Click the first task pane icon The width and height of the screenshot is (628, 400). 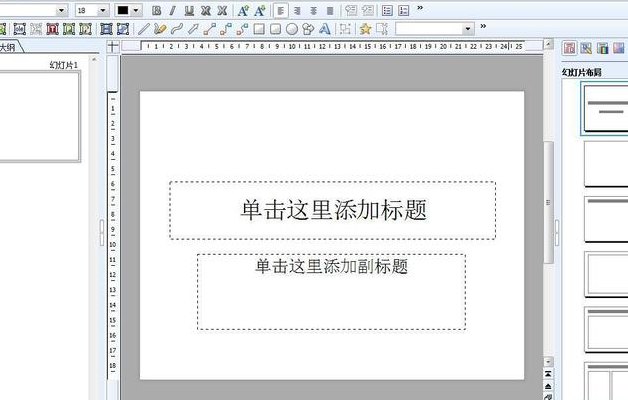tap(570, 48)
